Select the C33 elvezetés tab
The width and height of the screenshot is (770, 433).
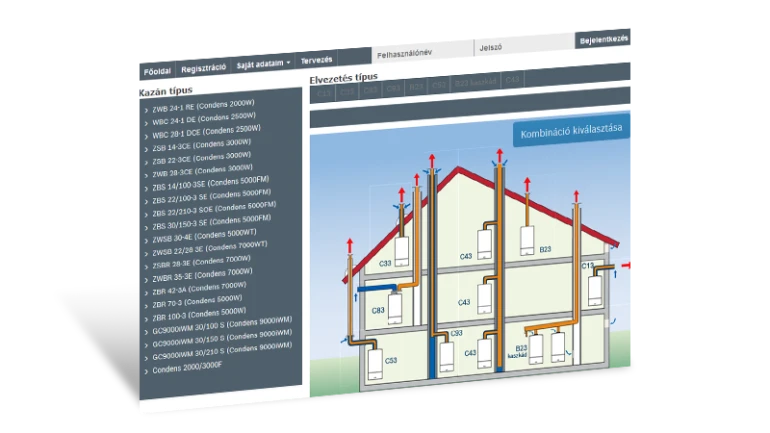point(347,92)
